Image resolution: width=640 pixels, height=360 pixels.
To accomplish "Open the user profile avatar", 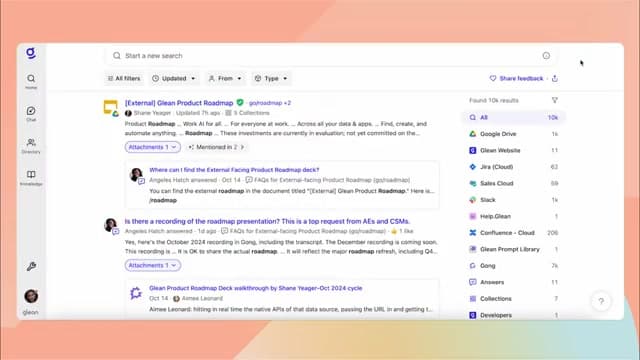I will click(31, 296).
